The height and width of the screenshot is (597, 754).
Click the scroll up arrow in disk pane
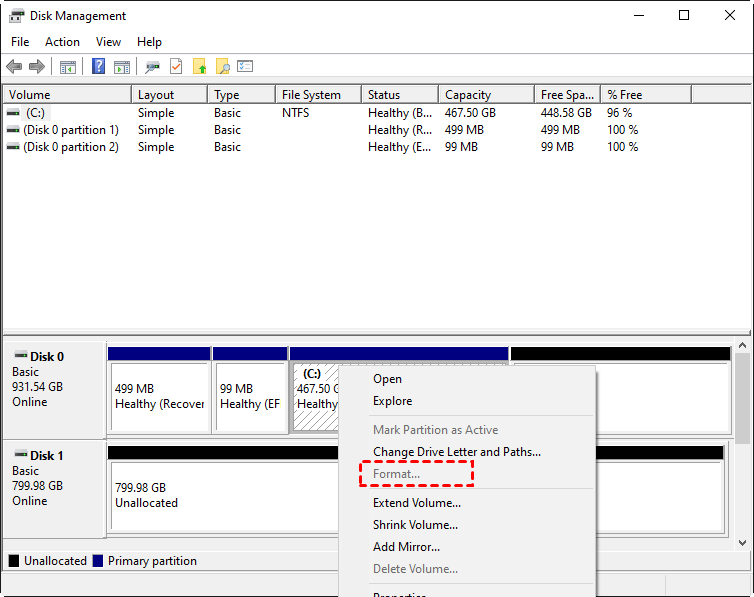pos(742,346)
